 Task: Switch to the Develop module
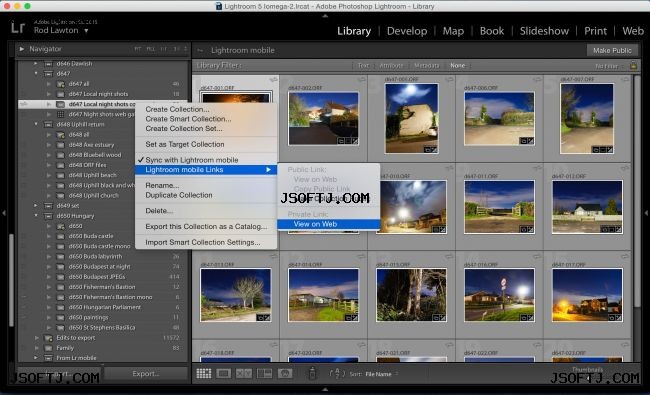(x=407, y=31)
